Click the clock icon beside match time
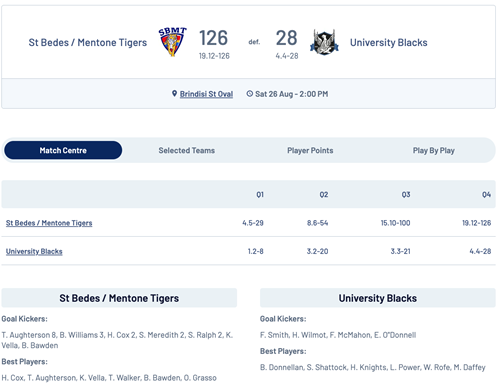Image resolution: width=500 pixels, height=392 pixels. 249,94
